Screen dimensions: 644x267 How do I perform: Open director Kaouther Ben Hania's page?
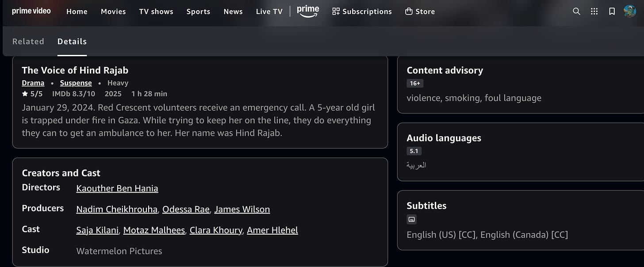pos(117,188)
